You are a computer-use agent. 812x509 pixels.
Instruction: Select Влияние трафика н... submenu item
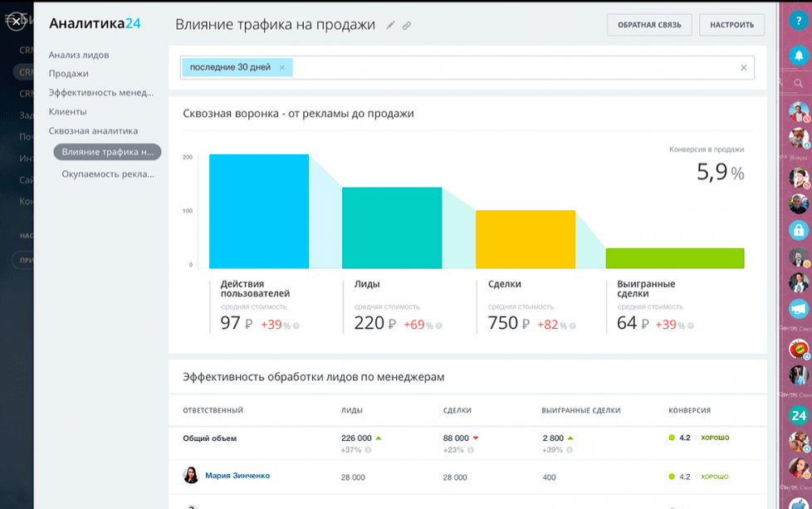107,152
